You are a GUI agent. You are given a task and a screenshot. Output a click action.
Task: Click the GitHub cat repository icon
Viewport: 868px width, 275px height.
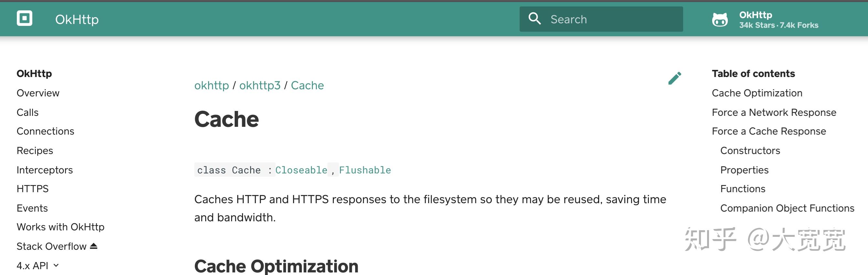click(720, 19)
